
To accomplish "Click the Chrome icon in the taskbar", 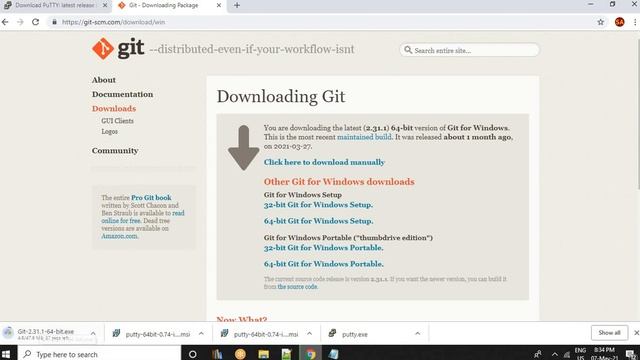I will 311,354.
